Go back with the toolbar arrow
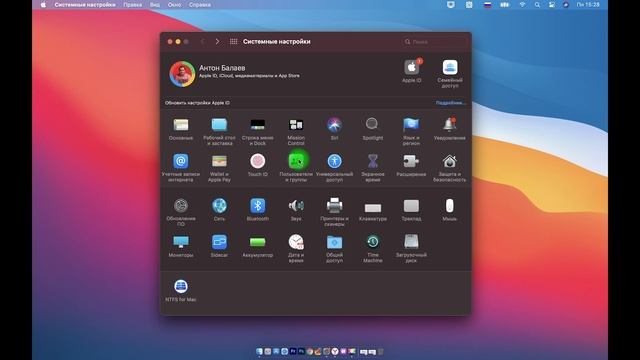Screen dimensions: 640x360 point(202,42)
